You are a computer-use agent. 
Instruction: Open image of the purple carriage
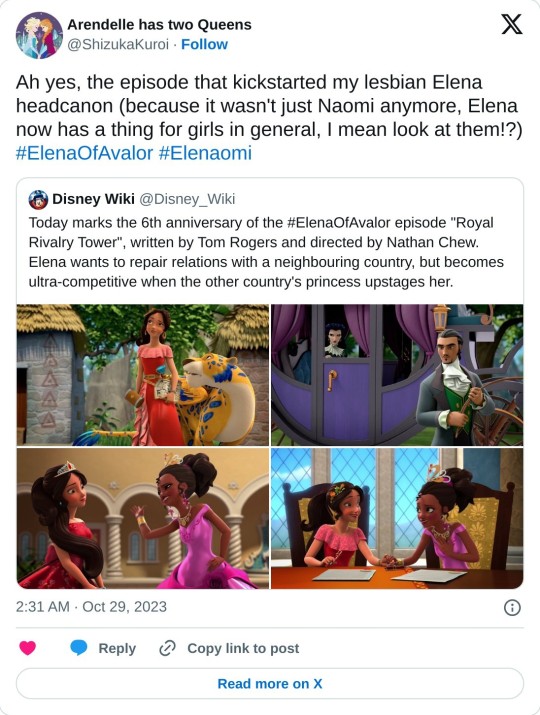pyautogui.click(x=397, y=375)
